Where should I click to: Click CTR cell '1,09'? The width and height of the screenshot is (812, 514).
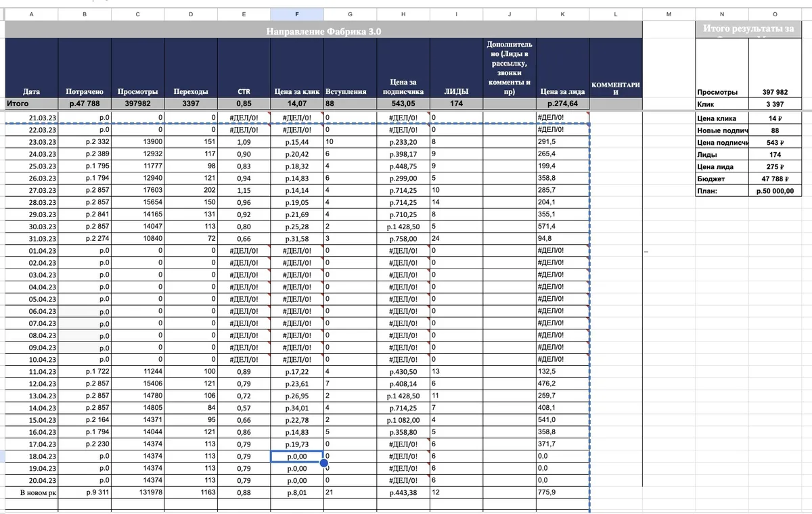pyautogui.click(x=244, y=142)
